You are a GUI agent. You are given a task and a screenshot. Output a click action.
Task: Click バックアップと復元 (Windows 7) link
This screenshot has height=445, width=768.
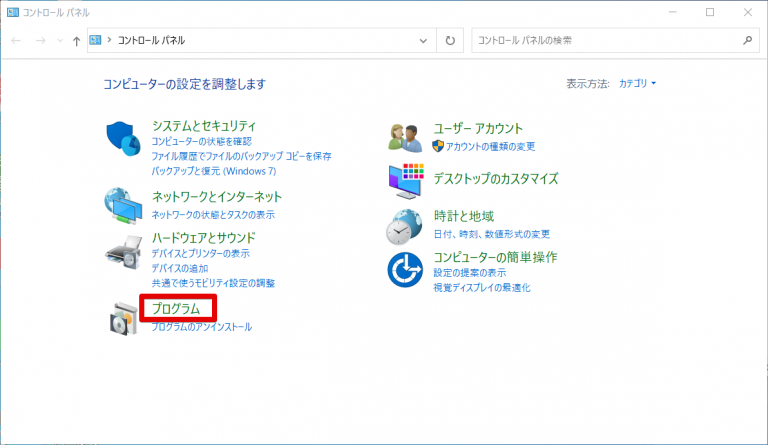pyautogui.click(x=214, y=171)
